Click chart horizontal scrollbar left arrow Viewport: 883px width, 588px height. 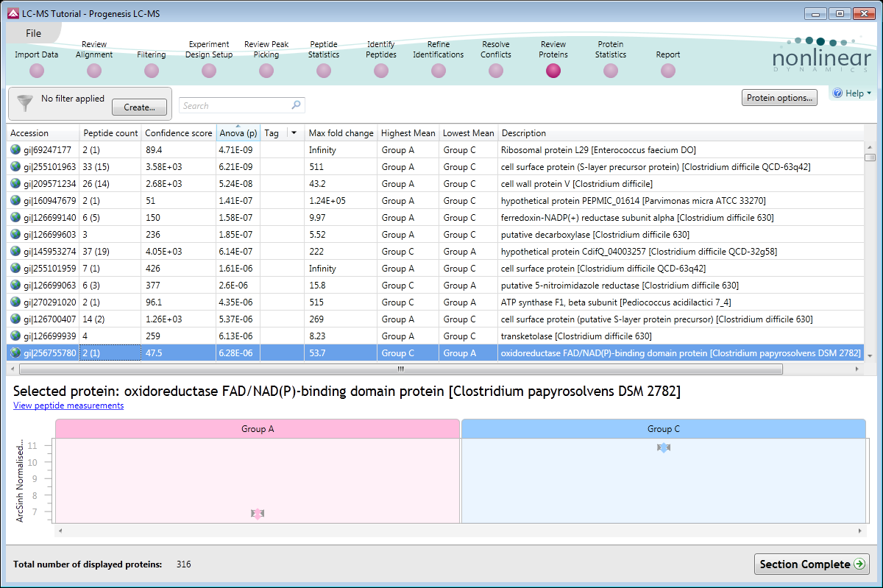(60, 530)
